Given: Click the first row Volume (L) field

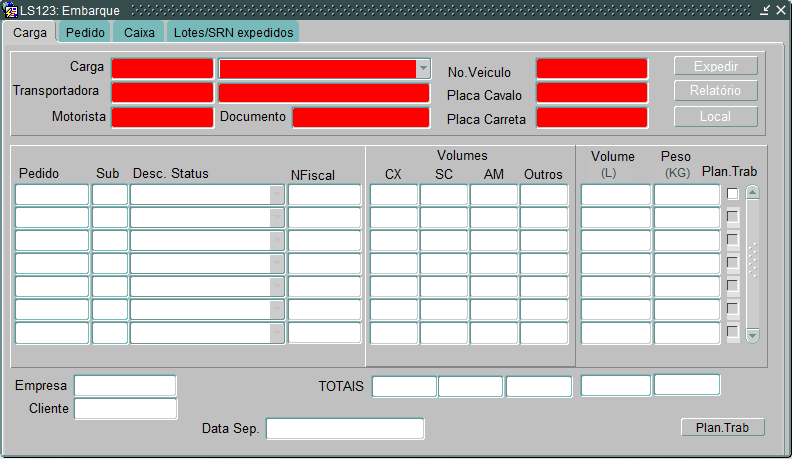Looking at the screenshot, I should tap(616, 194).
